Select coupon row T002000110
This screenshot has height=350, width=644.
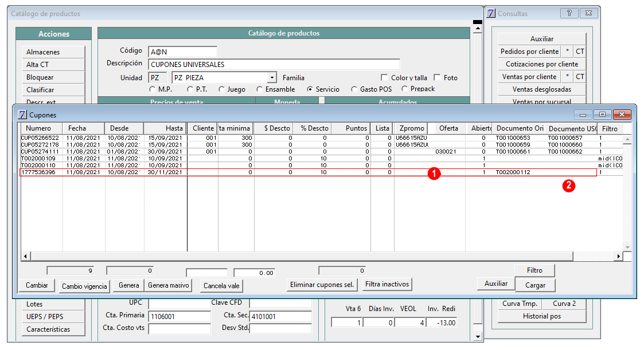click(322, 166)
